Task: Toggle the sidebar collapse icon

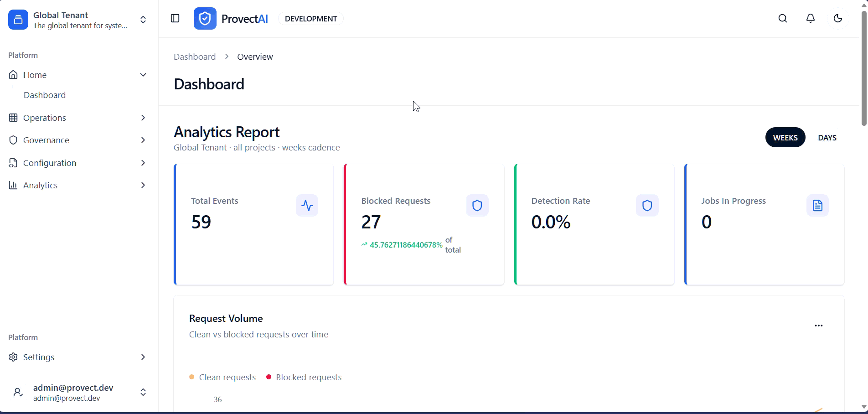Action: 175,18
